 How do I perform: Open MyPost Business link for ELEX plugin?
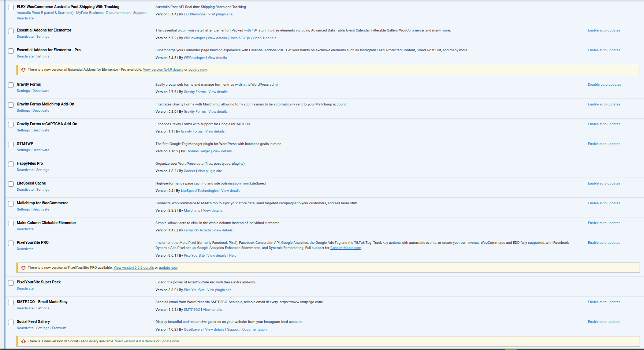coord(90,13)
